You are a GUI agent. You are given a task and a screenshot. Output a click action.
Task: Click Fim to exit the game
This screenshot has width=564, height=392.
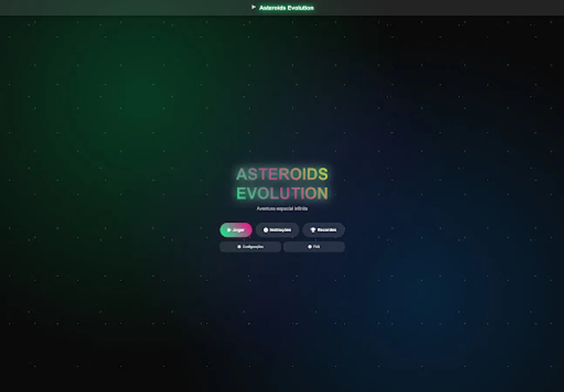[x=314, y=247]
